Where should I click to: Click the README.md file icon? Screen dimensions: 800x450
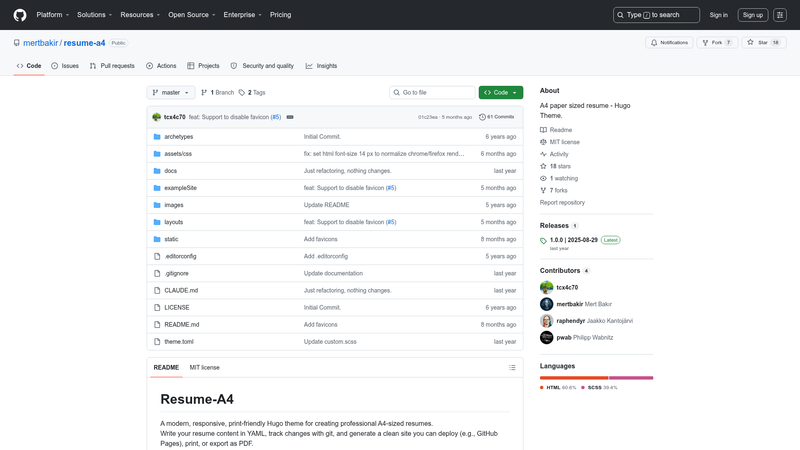click(157, 324)
